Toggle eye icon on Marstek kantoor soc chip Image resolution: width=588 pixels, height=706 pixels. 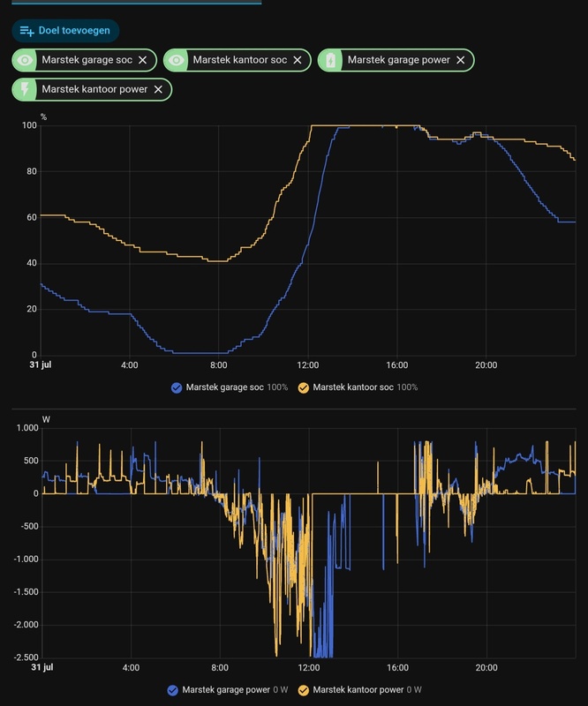[177, 60]
